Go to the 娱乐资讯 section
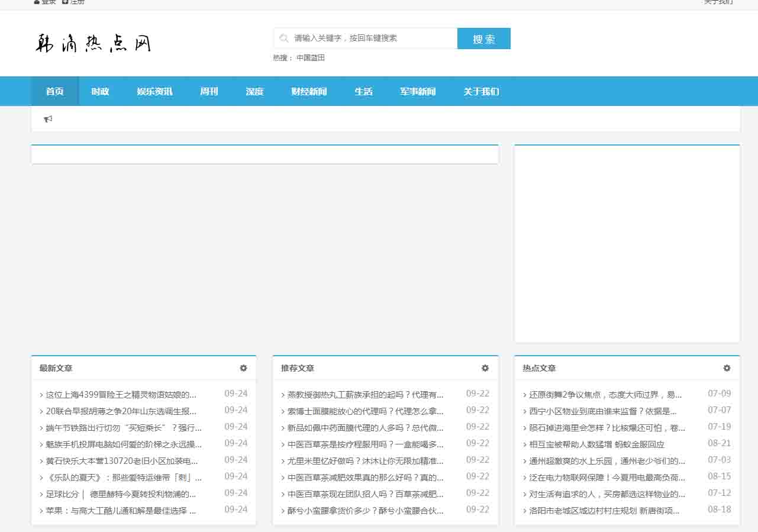The image size is (758, 532). tap(154, 92)
